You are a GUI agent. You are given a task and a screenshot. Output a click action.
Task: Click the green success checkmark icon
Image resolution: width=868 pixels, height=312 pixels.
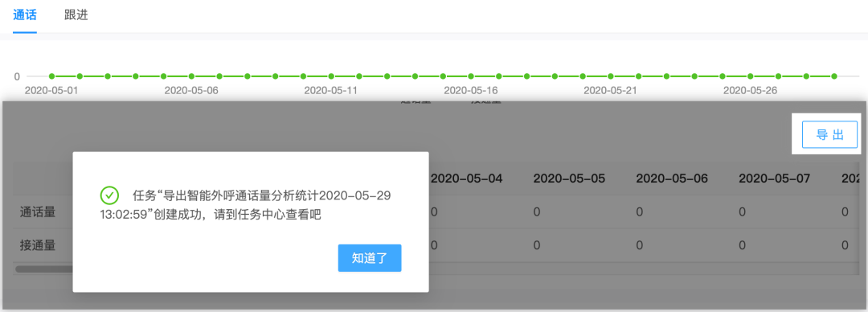coord(109,195)
